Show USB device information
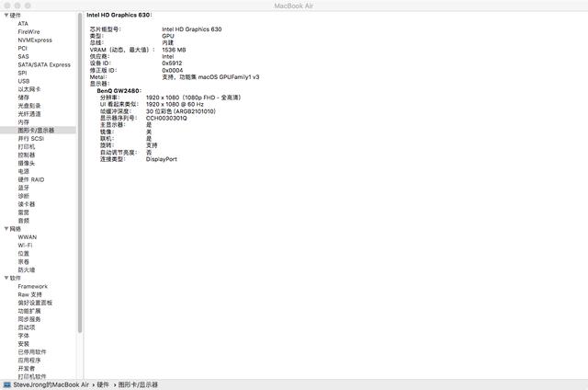Viewport: 588px width, 390px height. coord(24,81)
